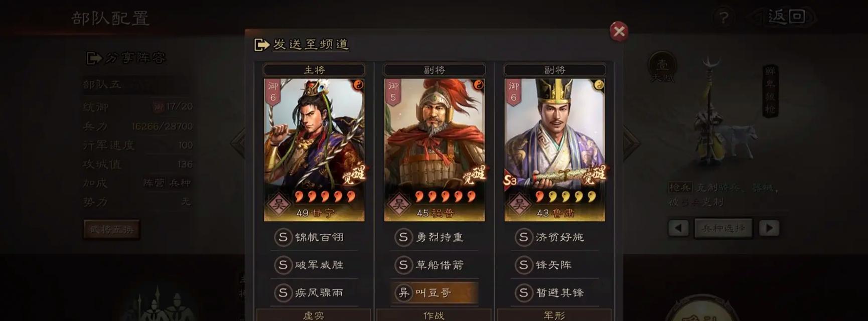Select the 甘宁 general card

click(x=314, y=149)
